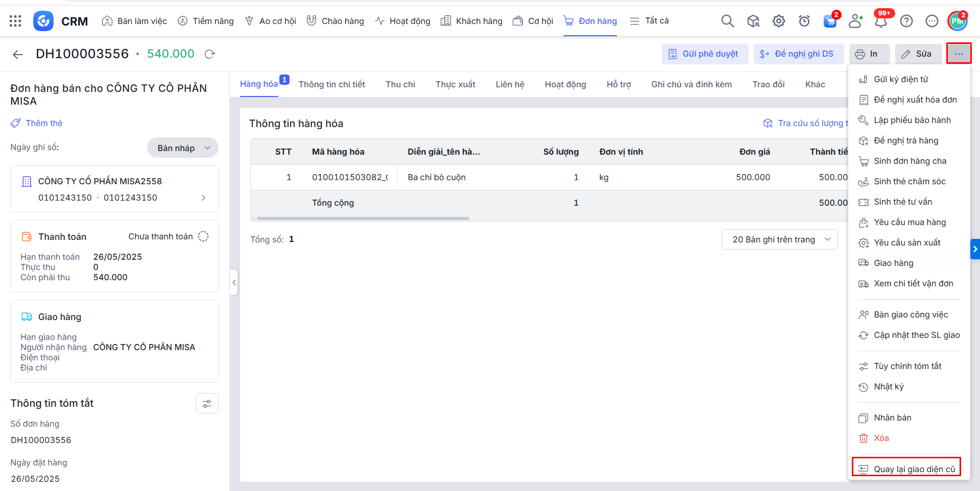
Task: Choose Xóa from the more options menu
Action: 881,438
